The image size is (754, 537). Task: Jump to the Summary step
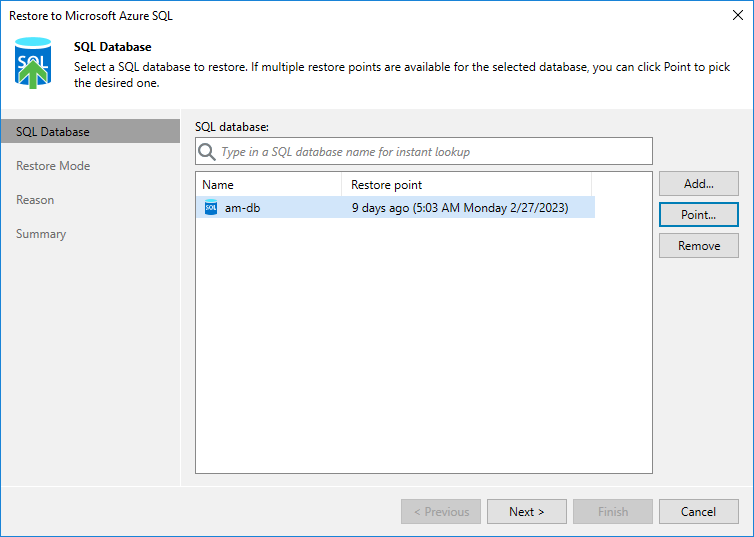click(41, 234)
